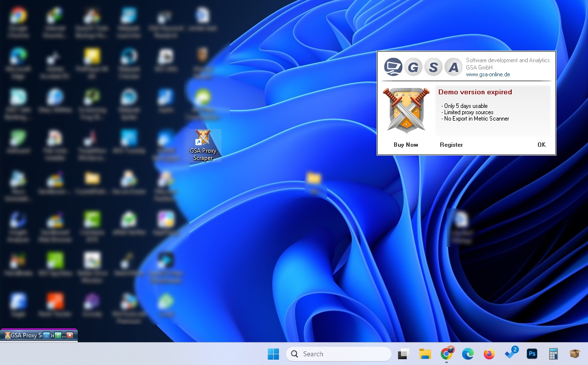The width and height of the screenshot is (588, 365).
Task: Click the taskbar Search box
Action: (338, 354)
